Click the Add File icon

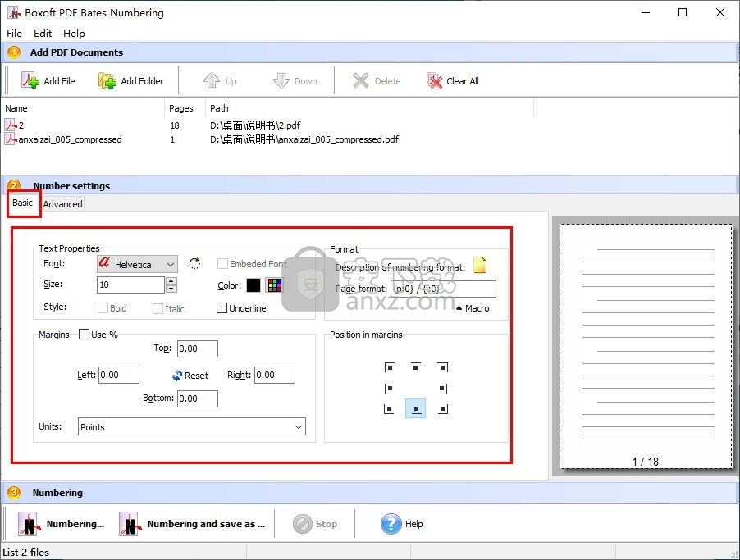pos(30,80)
